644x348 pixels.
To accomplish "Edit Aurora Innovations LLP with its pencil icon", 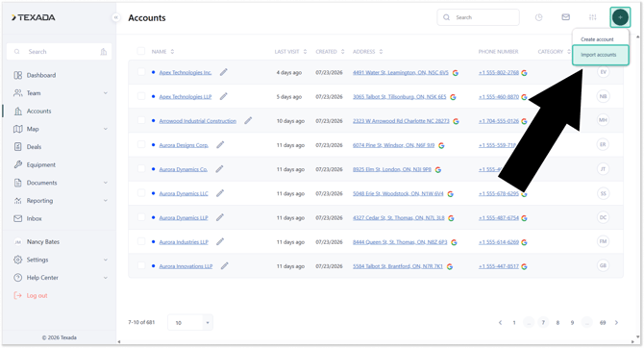I will click(x=224, y=266).
